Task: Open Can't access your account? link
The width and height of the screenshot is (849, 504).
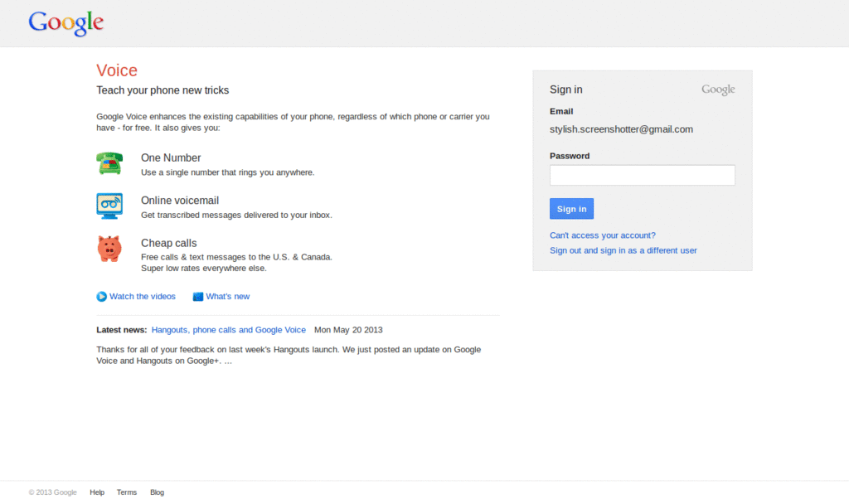Action: pos(602,235)
